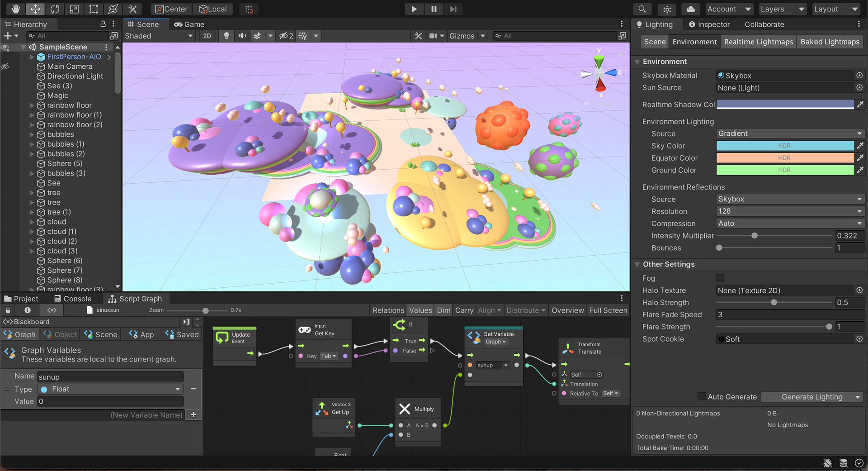
Task: Switch to the Inspector tab
Action: pyautogui.click(x=708, y=24)
